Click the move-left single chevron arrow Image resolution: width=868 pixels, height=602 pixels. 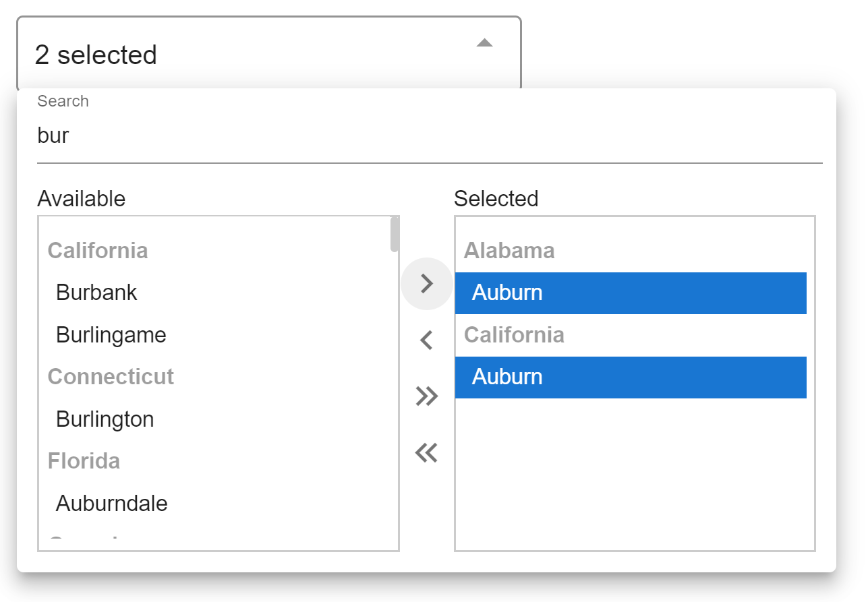[x=426, y=340]
